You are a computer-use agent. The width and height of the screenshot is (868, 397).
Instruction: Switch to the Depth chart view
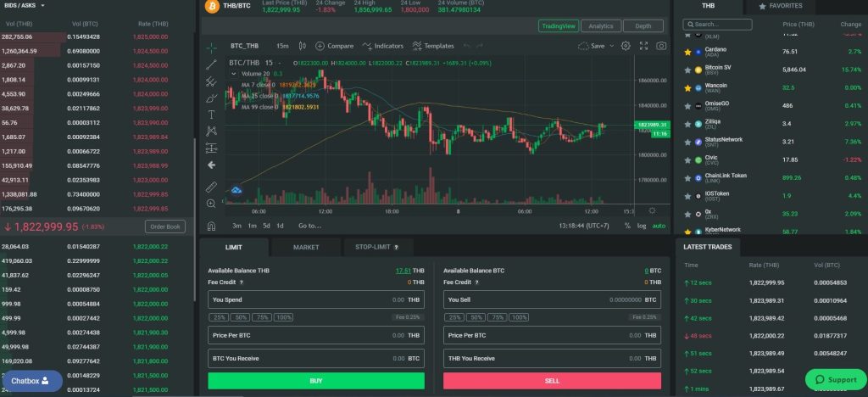[x=643, y=26]
